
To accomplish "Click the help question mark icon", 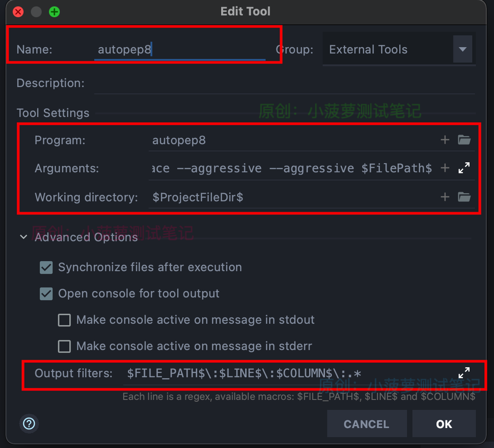I will [x=29, y=424].
